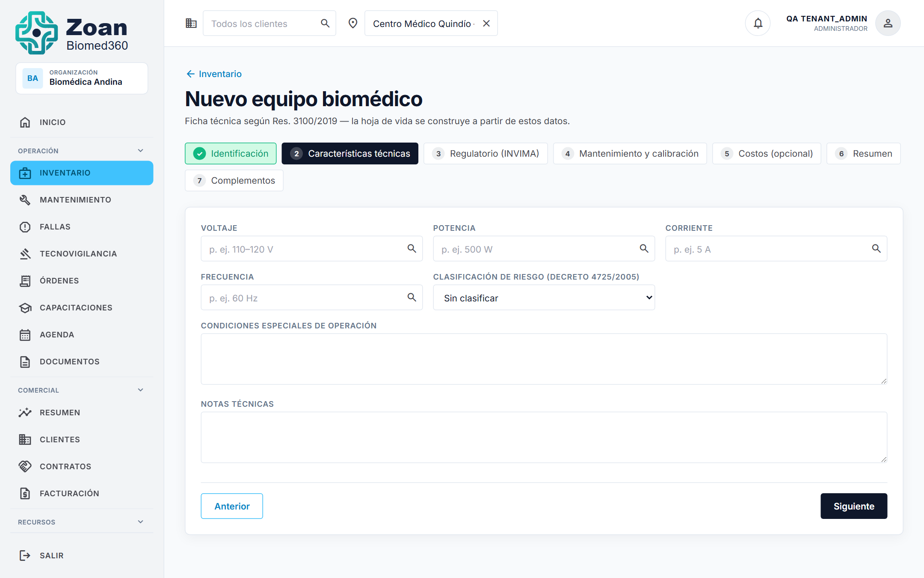924x578 pixels.
Task: Collapse the Recursos section
Action: 141,522
